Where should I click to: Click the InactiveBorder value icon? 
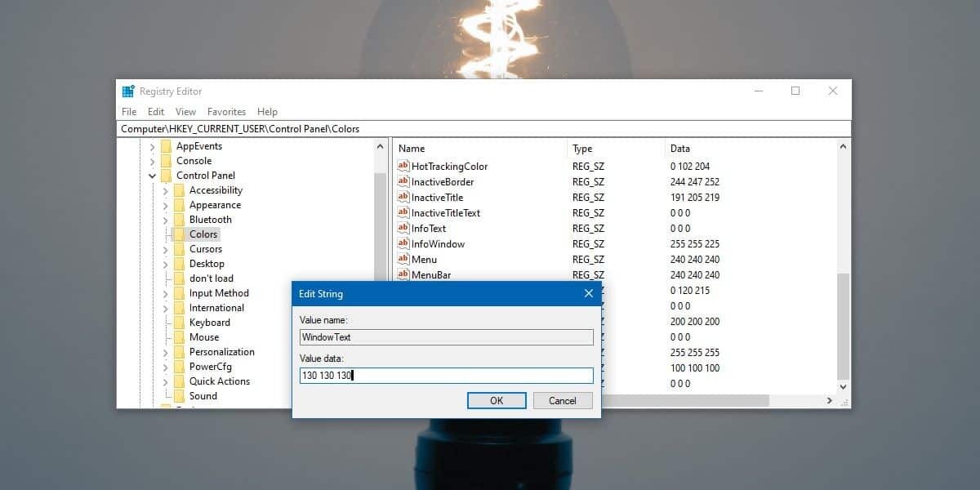[403, 182]
